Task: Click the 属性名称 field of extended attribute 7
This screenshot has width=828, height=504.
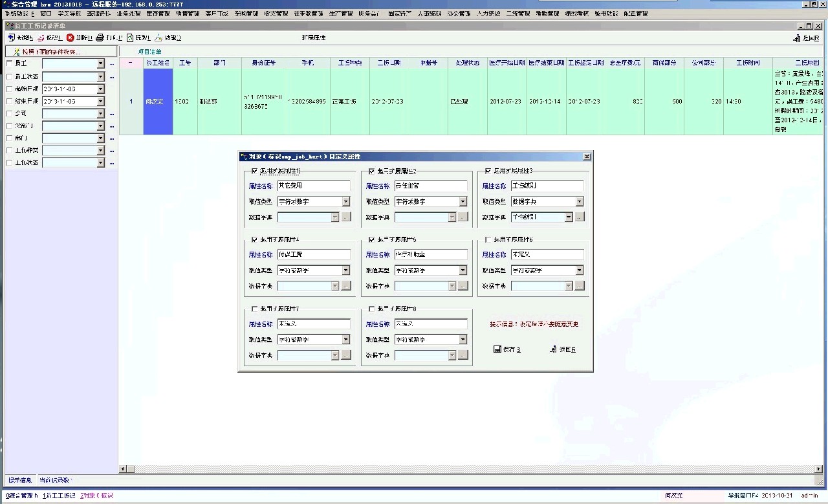Action: click(314, 323)
